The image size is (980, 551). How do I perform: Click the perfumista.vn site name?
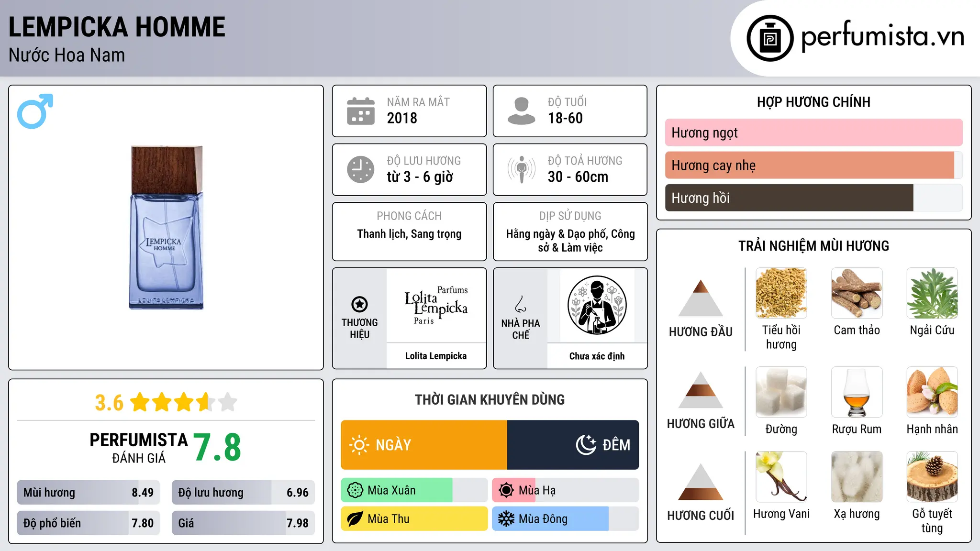[x=883, y=36]
